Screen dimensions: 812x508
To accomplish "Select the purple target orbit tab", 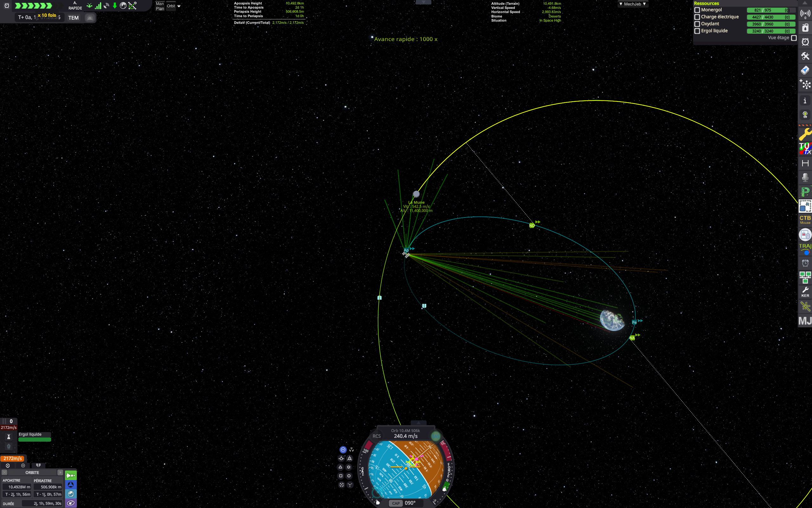I will (x=71, y=503).
